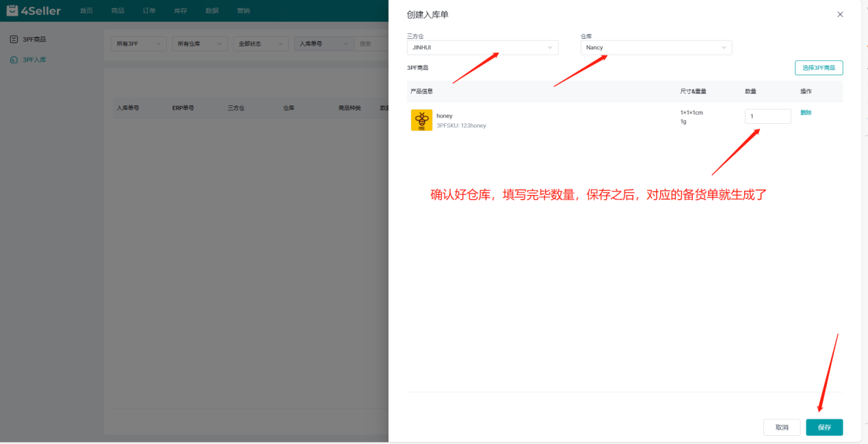Open 库存 in the top navigation

[x=181, y=11]
